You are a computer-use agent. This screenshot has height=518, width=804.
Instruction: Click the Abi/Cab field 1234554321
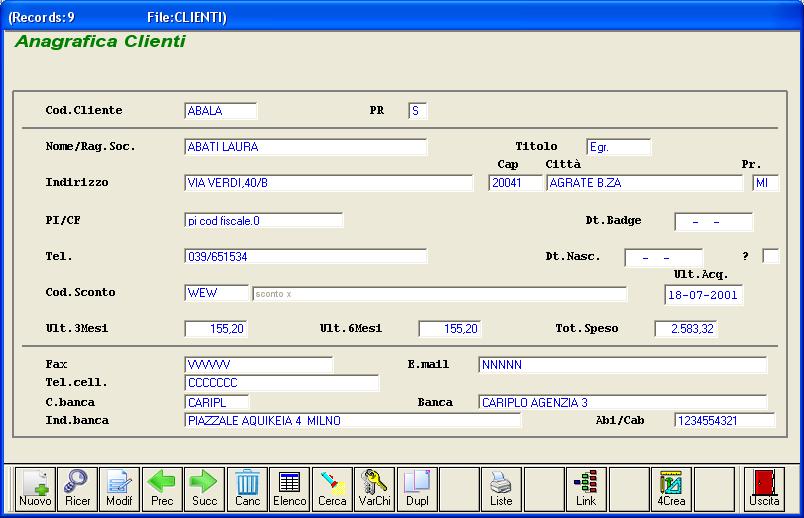coord(725,421)
